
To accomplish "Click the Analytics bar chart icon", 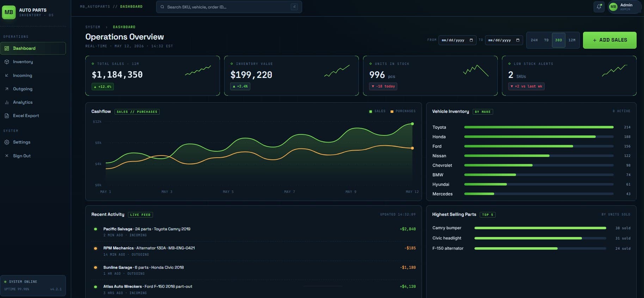I will [7, 102].
